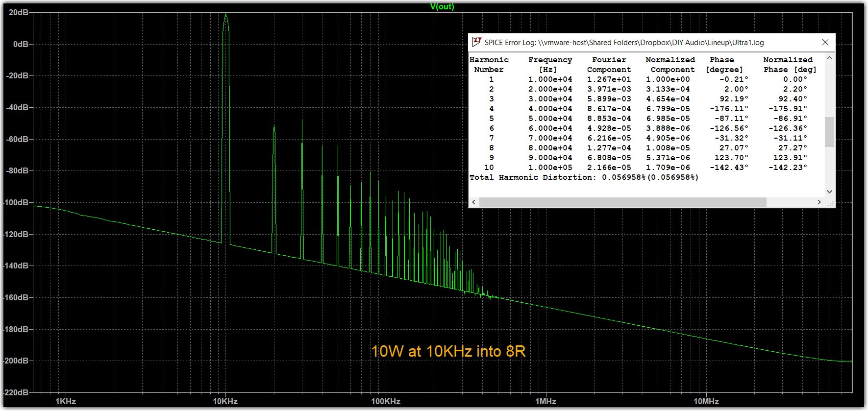Click normalized component 1.008e-05 of harmonic 8
This screenshot has width=868, height=411.
tap(668, 148)
